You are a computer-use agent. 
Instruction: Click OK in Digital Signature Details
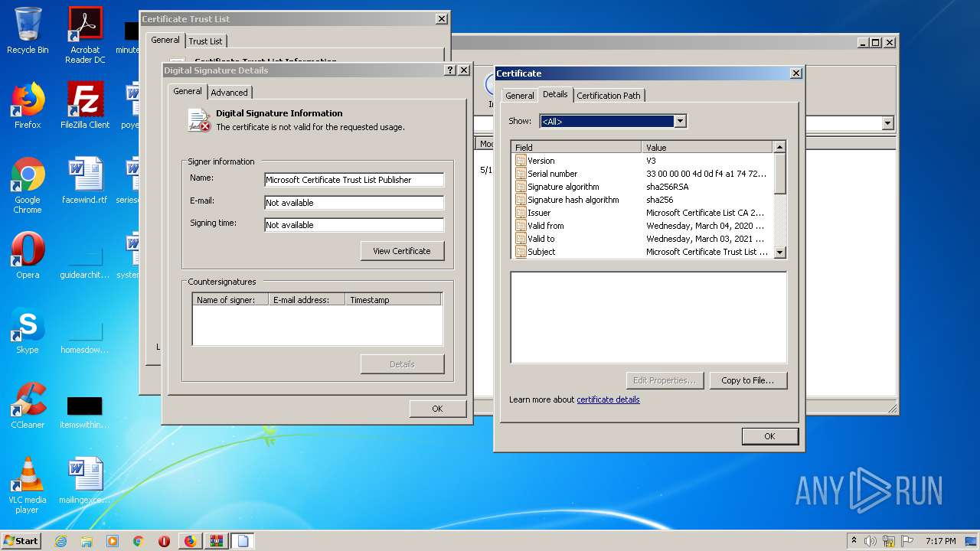[x=437, y=409]
